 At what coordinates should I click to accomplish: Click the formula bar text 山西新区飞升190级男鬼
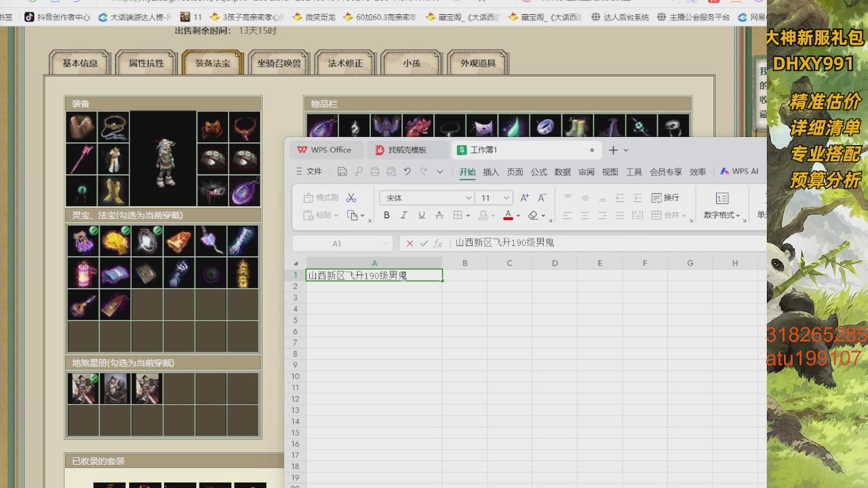point(505,243)
